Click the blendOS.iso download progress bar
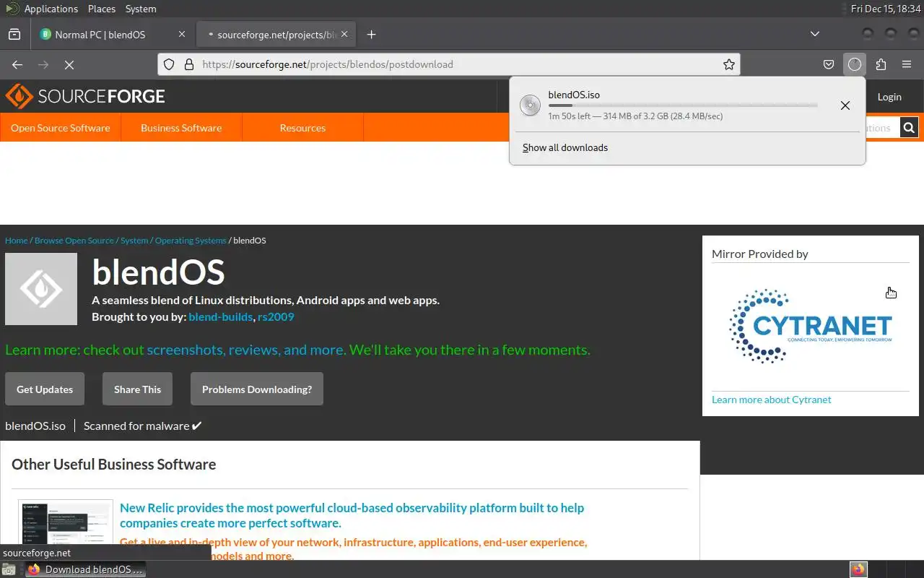 click(683, 105)
